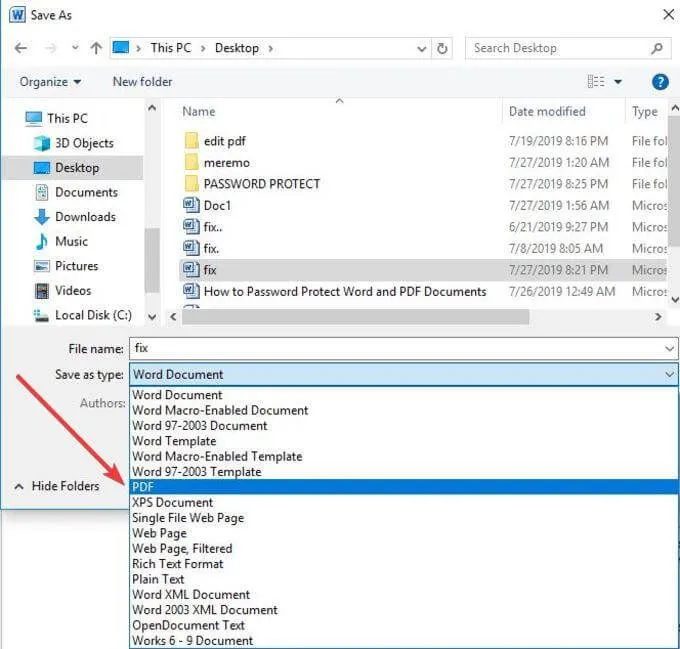Click the PC icon in address bar
The height and width of the screenshot is (649, 680).
pos(121,47)
